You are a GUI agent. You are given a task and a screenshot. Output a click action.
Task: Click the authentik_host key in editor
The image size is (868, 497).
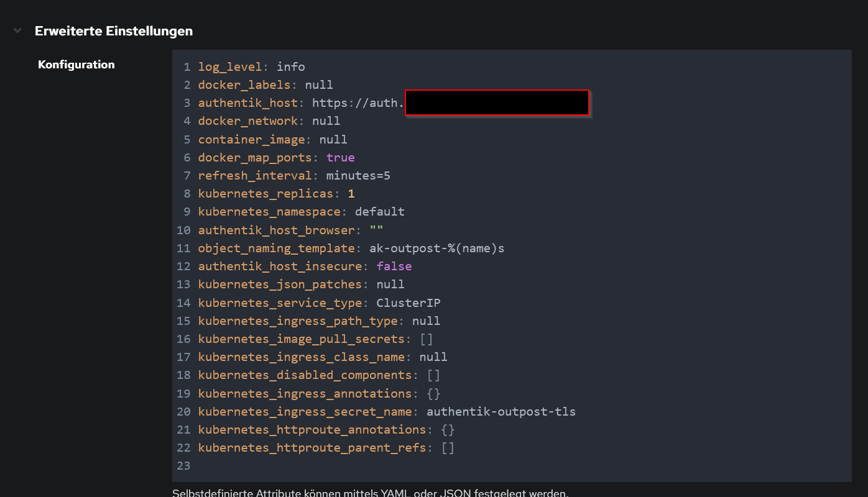click(247, 103)
